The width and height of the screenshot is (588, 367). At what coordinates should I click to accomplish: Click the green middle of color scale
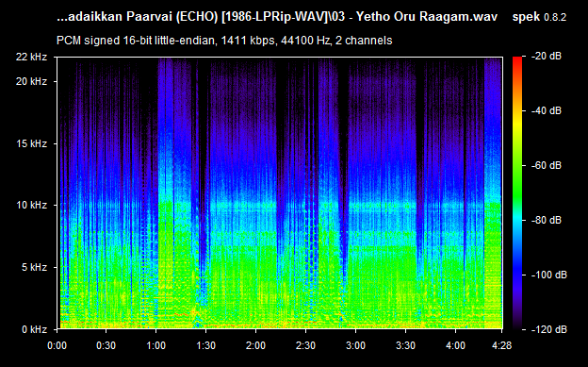tap(517, 188)
